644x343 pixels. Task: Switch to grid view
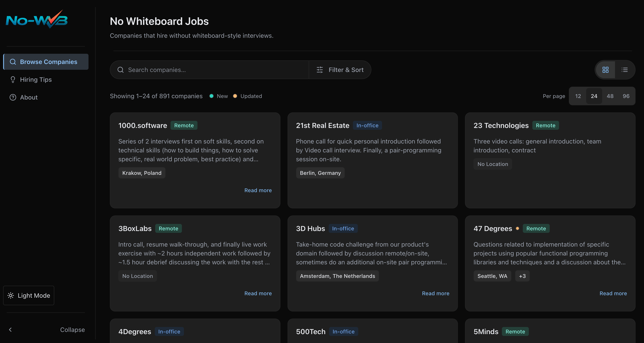point(605,70)
